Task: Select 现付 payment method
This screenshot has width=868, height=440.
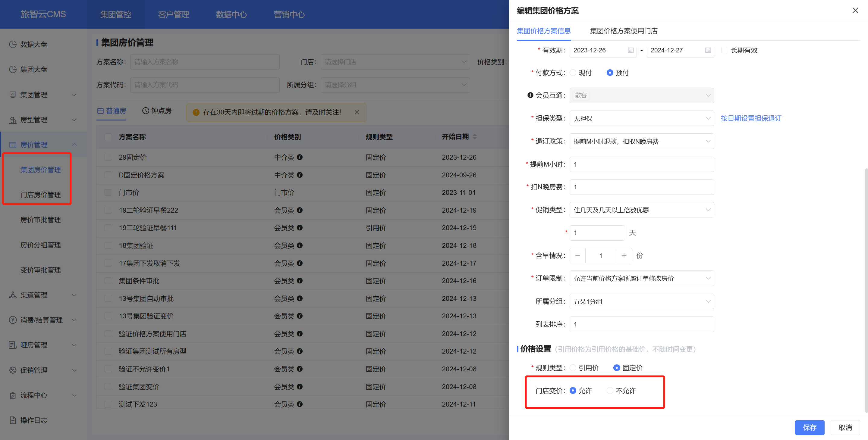Action: point(573,73)
